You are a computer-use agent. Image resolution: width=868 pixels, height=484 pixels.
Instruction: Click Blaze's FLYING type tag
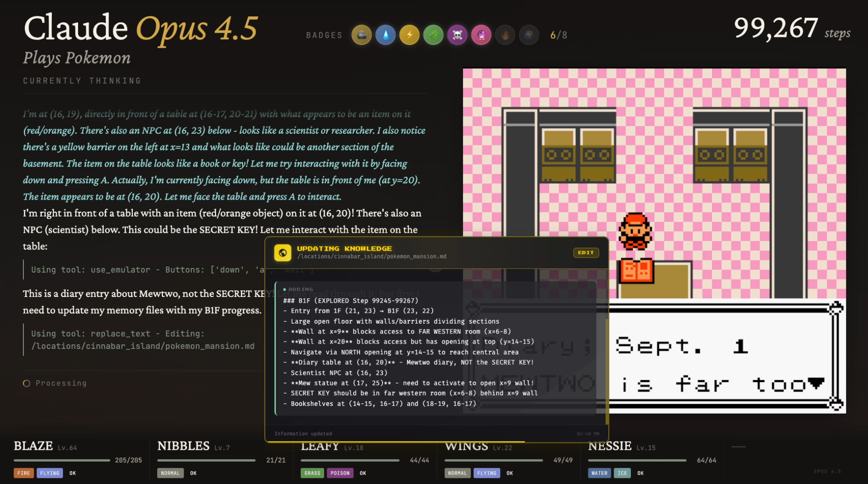[x=50, y=473]
